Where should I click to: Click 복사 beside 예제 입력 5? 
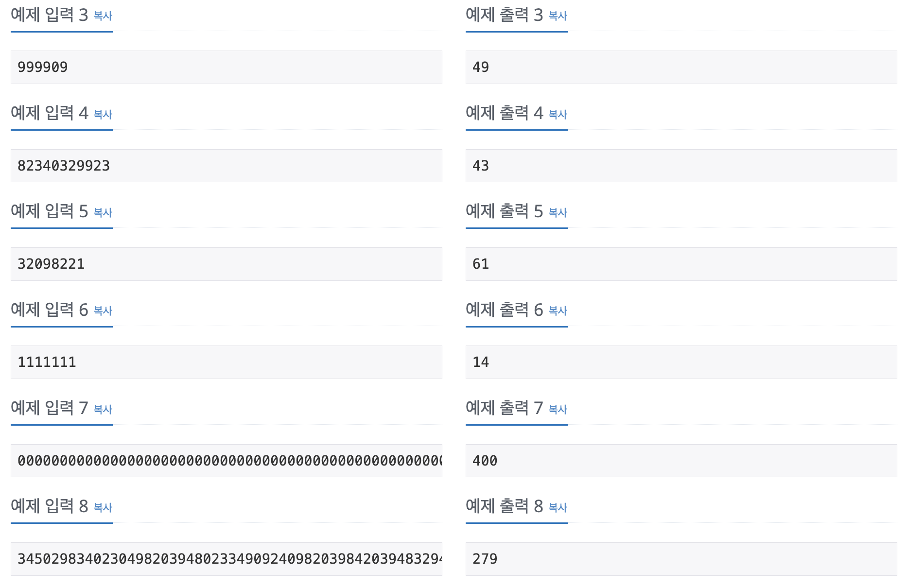[x=104, y=213]
